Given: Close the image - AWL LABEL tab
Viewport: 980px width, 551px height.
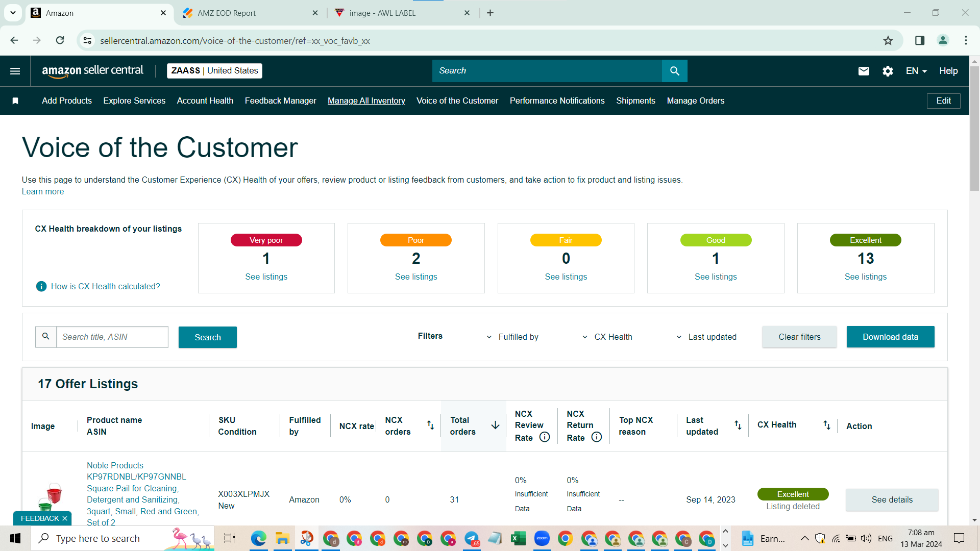Looking at the screenshot, I should (467, 13).
